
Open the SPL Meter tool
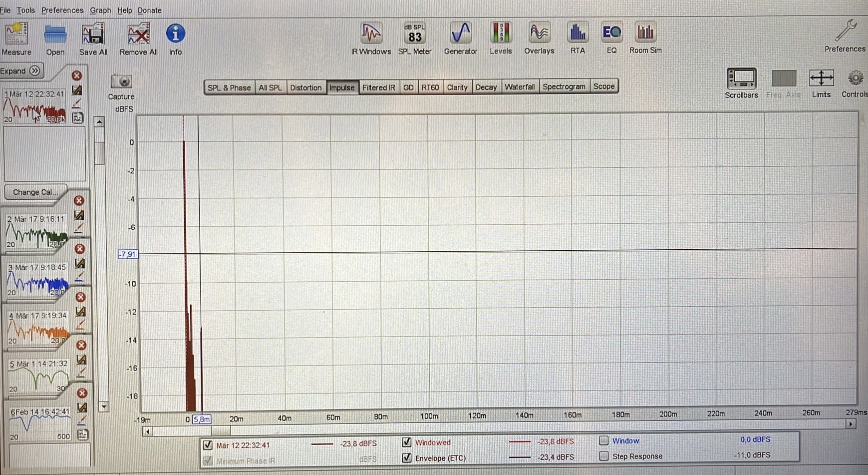pyautogui.click(x=414, y=35)
